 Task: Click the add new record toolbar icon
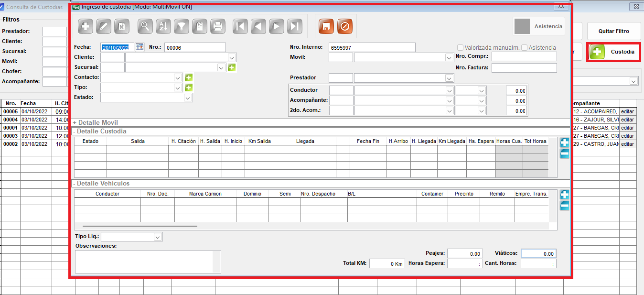86,27
